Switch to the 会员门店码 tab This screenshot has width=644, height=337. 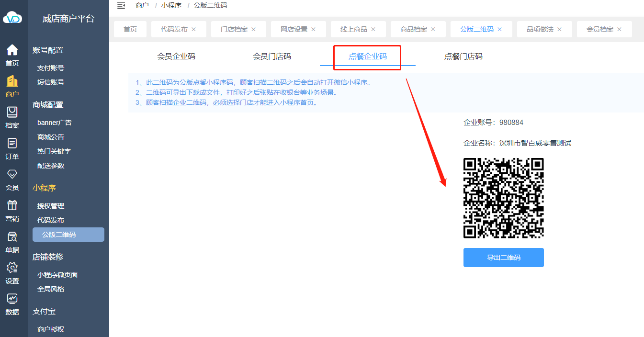pos(271,56)
